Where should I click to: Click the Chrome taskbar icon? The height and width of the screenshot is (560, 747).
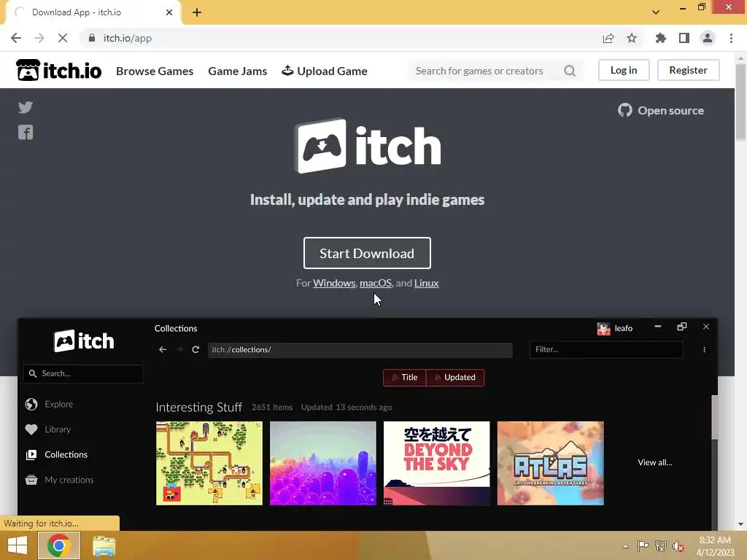click(58, 545)
